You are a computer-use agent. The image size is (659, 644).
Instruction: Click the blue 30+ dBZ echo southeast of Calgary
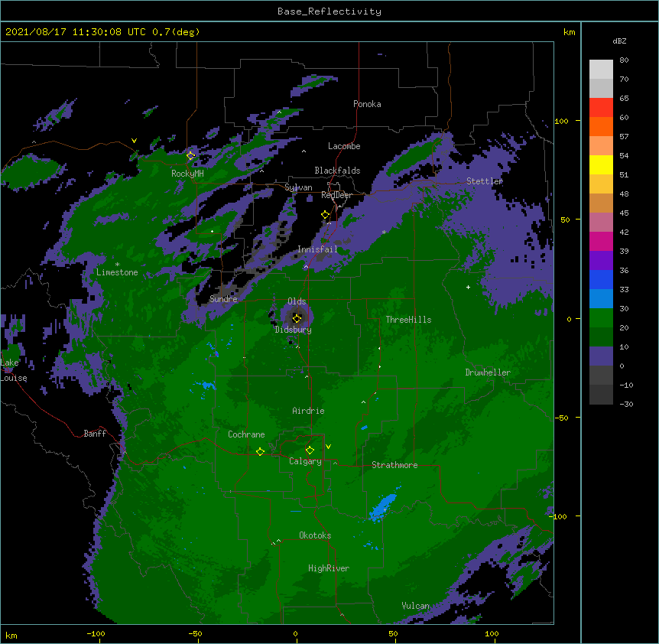[383, 506]
